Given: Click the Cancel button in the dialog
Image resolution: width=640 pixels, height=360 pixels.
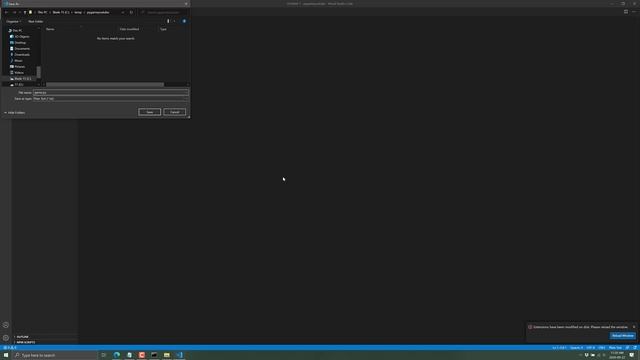Looking at the screenshot, I should click(x=175, y=112).
